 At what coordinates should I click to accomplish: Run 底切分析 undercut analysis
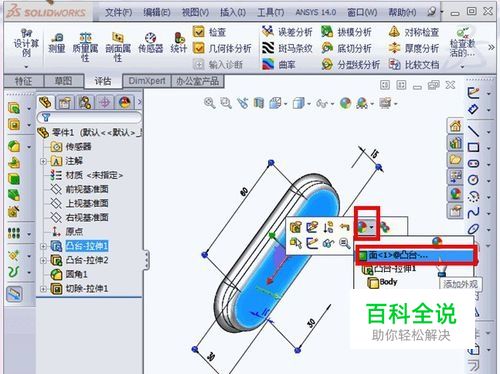click(346, 48)
